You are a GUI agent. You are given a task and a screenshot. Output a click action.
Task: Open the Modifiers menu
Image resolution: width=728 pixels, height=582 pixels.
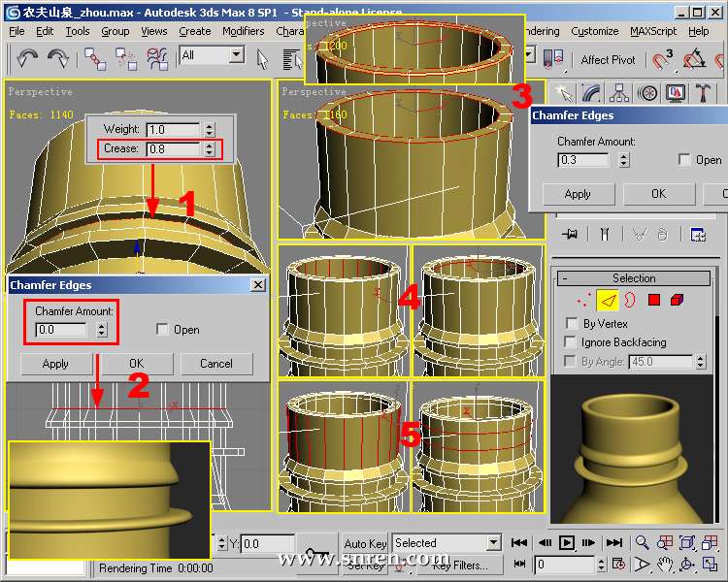(x=244, y=31)
